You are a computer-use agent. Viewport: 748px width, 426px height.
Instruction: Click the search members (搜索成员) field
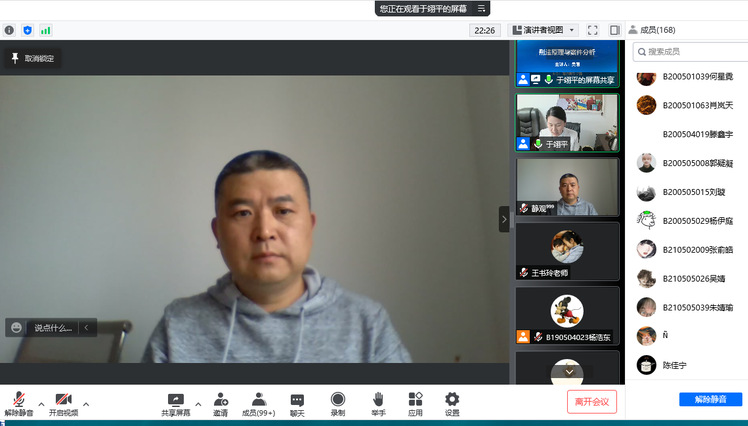(690, 51)
